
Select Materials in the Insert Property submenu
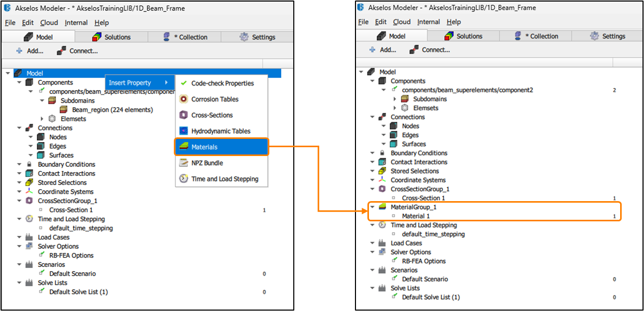pyautogui.click(x=222, y=147)
